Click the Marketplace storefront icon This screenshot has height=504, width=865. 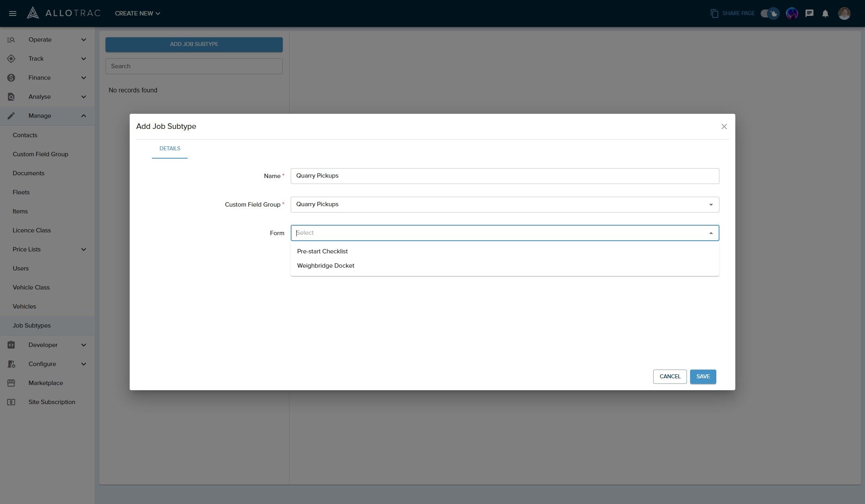pos(11,383)
